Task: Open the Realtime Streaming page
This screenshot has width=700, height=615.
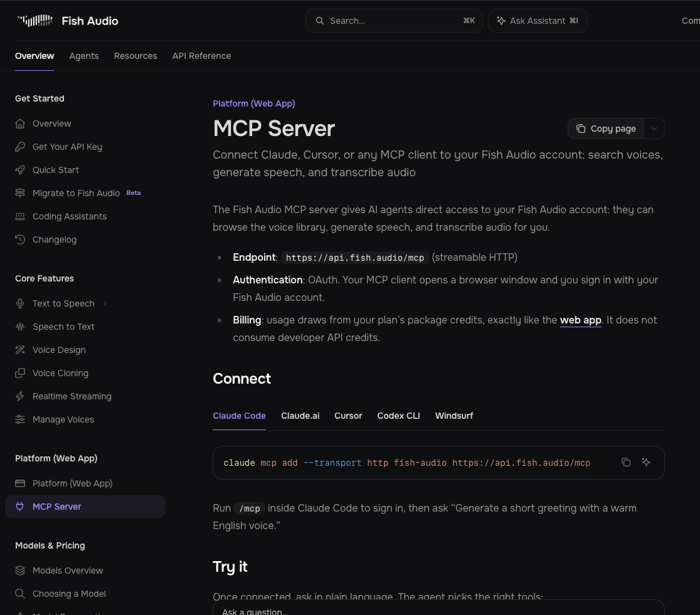Action: (72, 396)
